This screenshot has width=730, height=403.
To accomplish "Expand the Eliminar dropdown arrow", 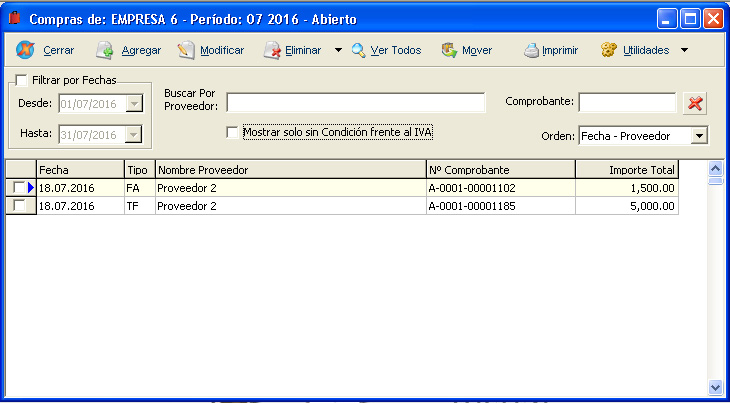I will 338,50.
